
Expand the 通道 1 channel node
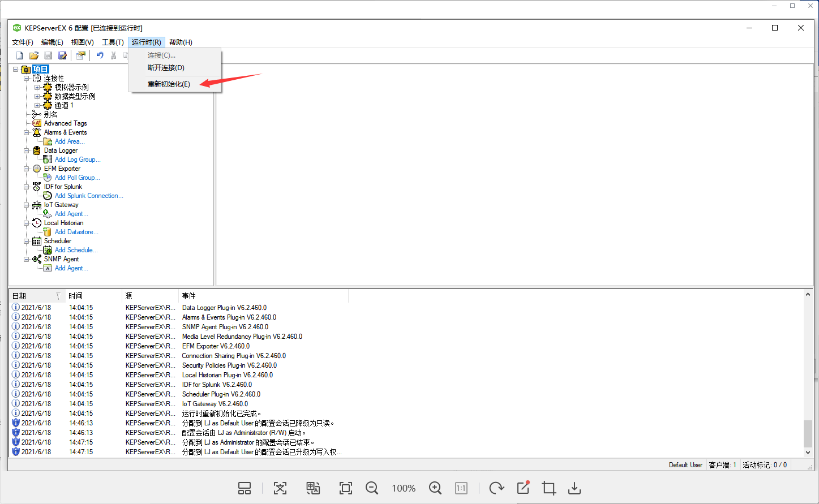(x=37, y=105)
